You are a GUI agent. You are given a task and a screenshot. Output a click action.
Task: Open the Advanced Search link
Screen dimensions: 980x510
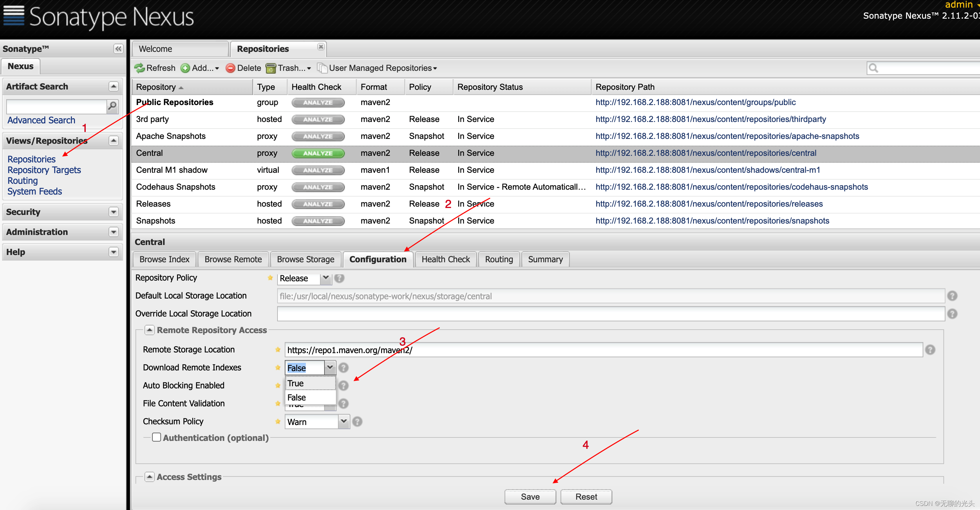pyautogui.click(x=41, y=120)
